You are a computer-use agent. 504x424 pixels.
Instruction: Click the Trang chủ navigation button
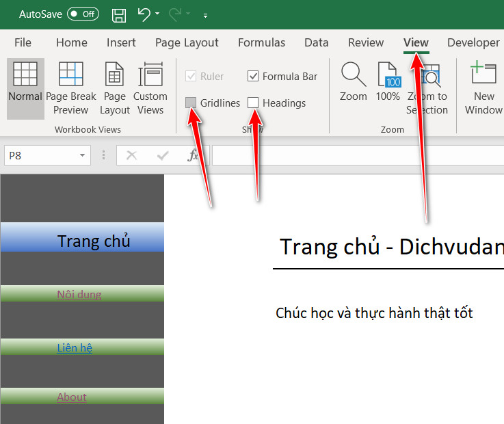[x=82, y=237]
